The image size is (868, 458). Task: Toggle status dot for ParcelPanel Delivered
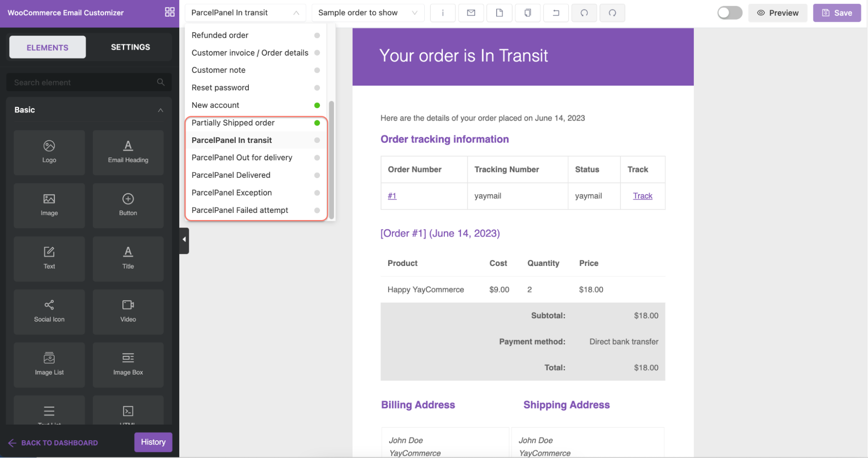[317, 175]
